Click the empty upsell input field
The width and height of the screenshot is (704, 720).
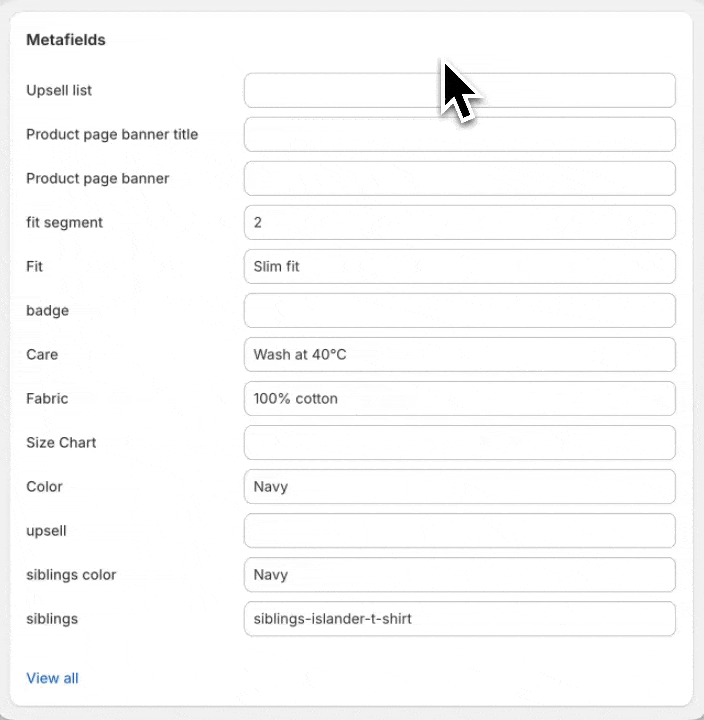click(x=459, y=530)
